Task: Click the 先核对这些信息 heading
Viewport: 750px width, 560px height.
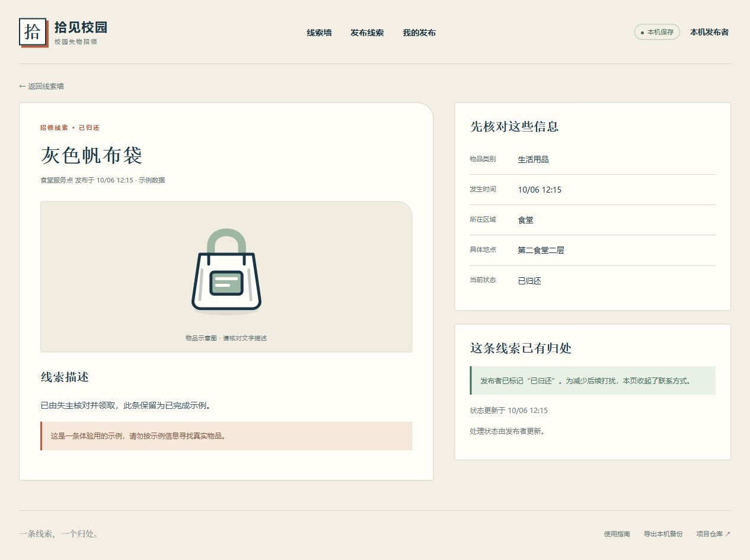Action: coord(514,126)
